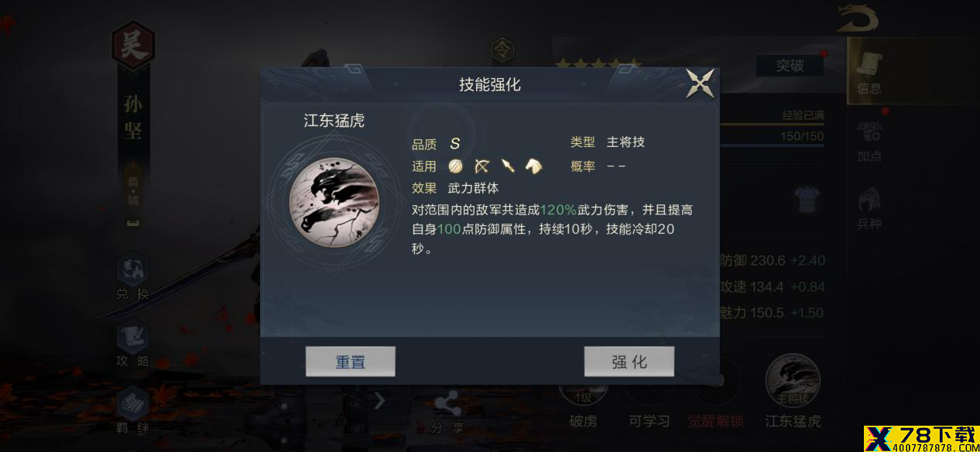The height and width of the screenshot is (452, 980).
Task: Select the shield troop-type icon beside 适用
Action: pyautogui.click(x=455, y=166)
